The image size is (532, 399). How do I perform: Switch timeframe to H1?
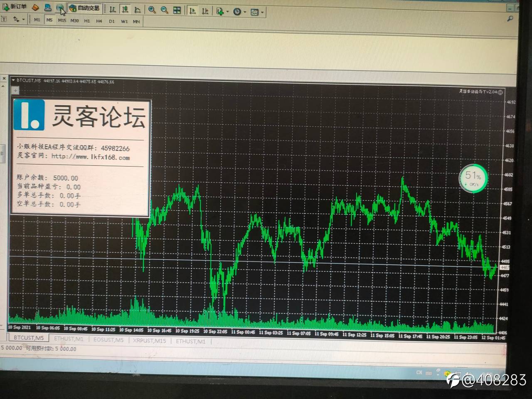[87, 21]
